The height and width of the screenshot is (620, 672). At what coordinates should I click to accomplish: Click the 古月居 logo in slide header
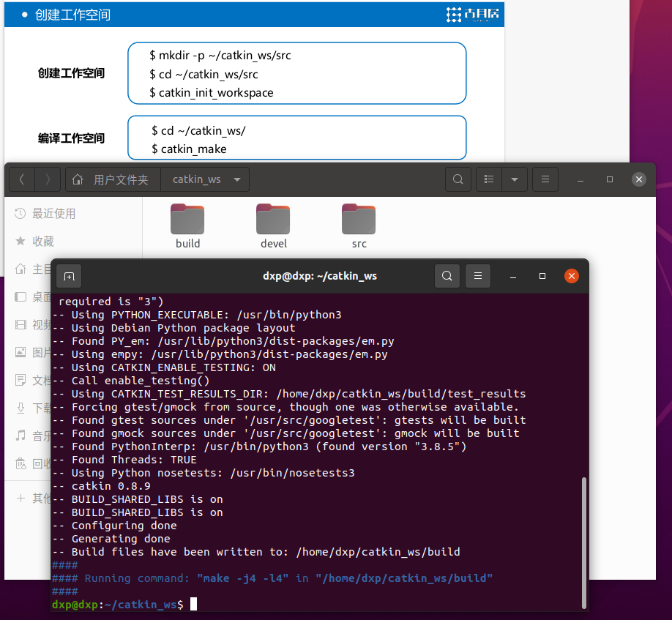coord(473,14)
